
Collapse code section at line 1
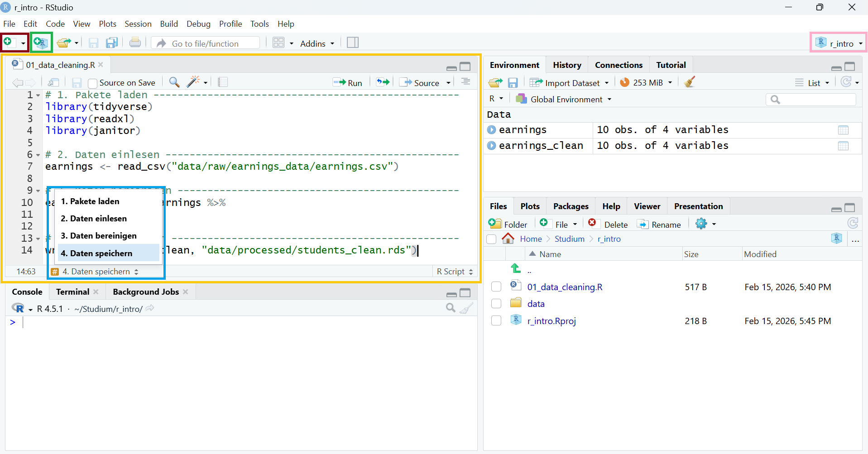click(x=38, y=96)
